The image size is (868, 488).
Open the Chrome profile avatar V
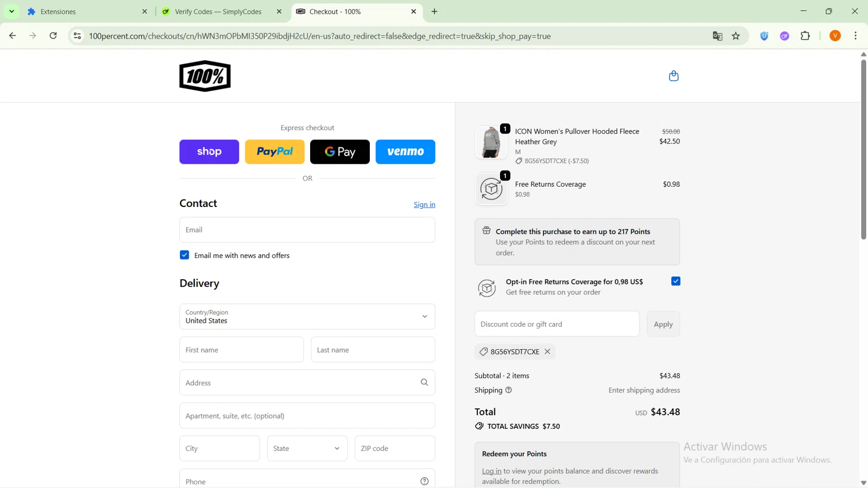pyautogui.click(x=835, y=36)
